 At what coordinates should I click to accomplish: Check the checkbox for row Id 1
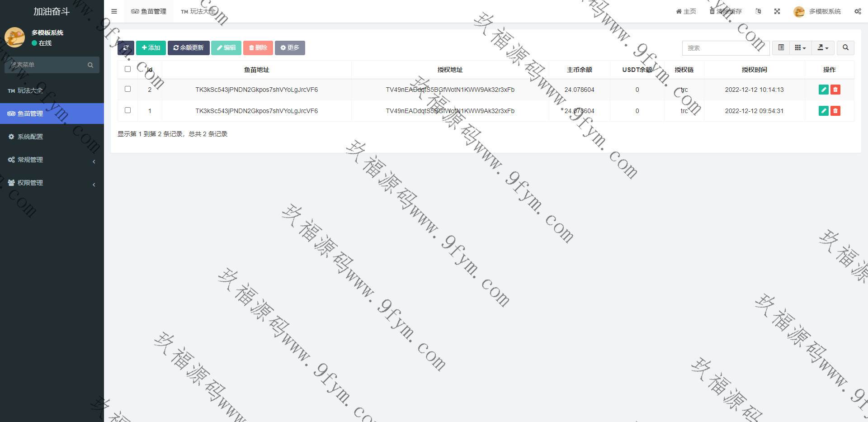click(x=127, y=110)
